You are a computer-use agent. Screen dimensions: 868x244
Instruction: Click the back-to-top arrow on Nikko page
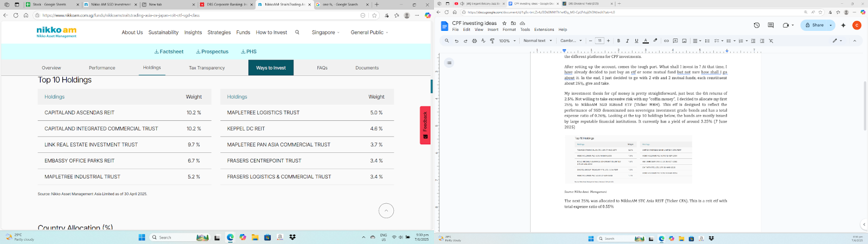[x=386, y=211]
